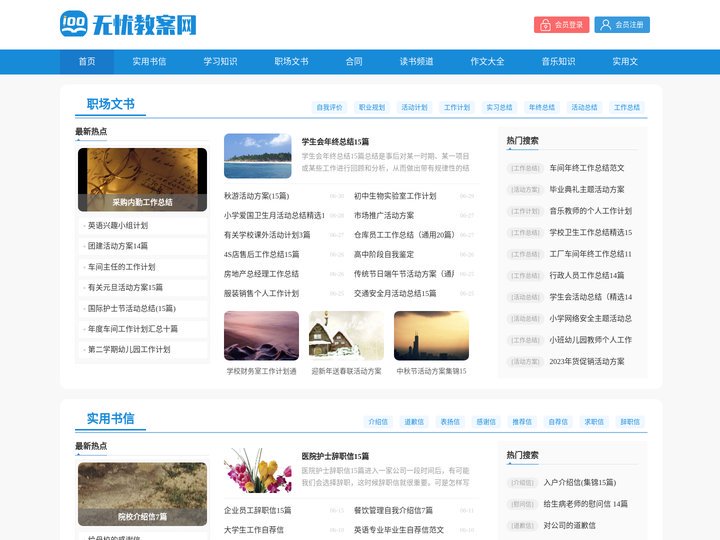The image size is (720, 540).
Task: Click the 中秋节活动方案集锦 skyline thumbnail
Action: [x=431, y=336]
